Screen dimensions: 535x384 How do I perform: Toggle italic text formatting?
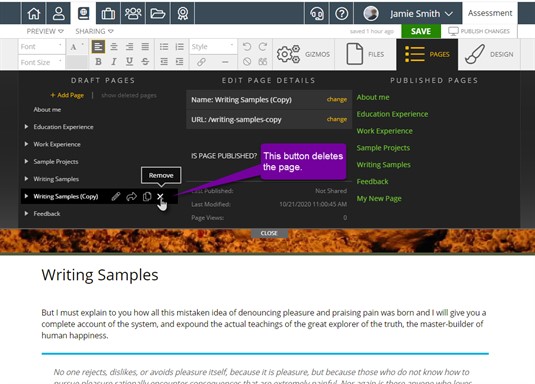tap(114, 62)
